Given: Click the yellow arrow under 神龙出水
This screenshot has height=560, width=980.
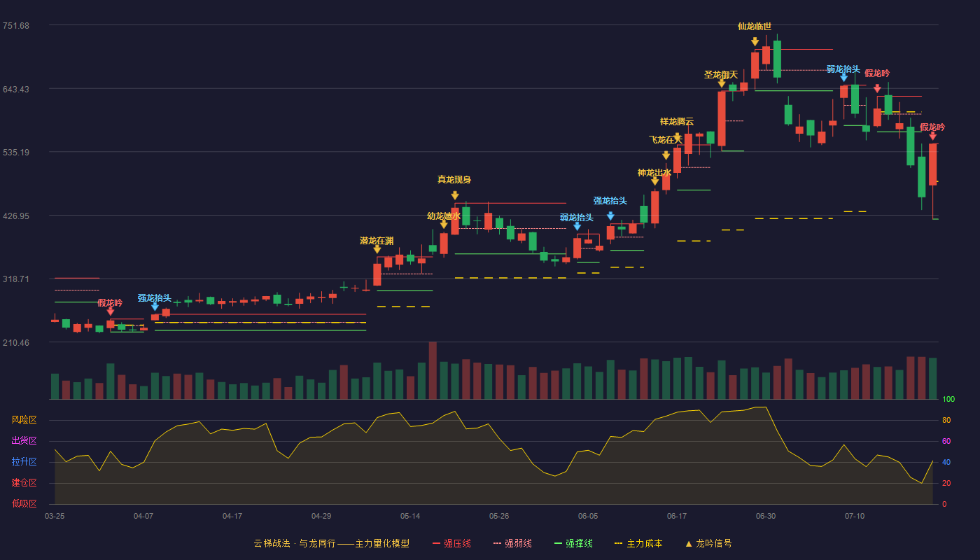Looking at the screenshot, I should (655, 181).
